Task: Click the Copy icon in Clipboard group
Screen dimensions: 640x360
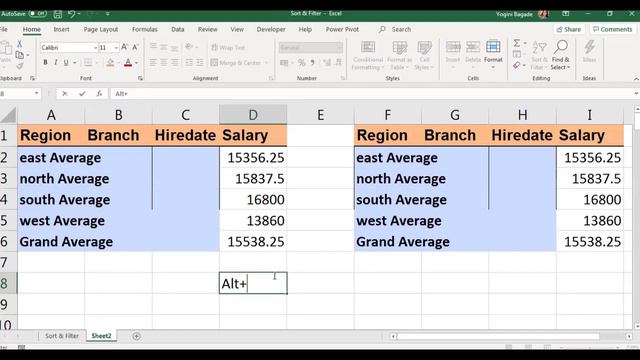Action: [19, 55]
